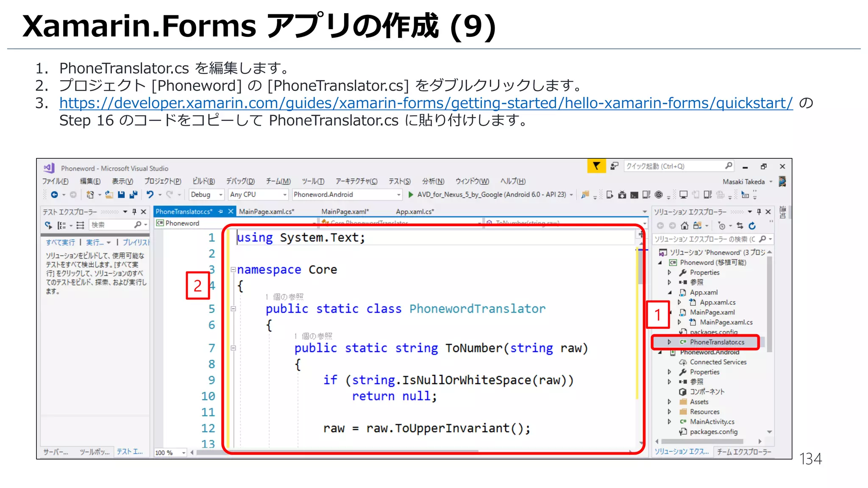Collapse the ToNumber method outline box
This screenshot has height=488, width=868.
[233, 348]
